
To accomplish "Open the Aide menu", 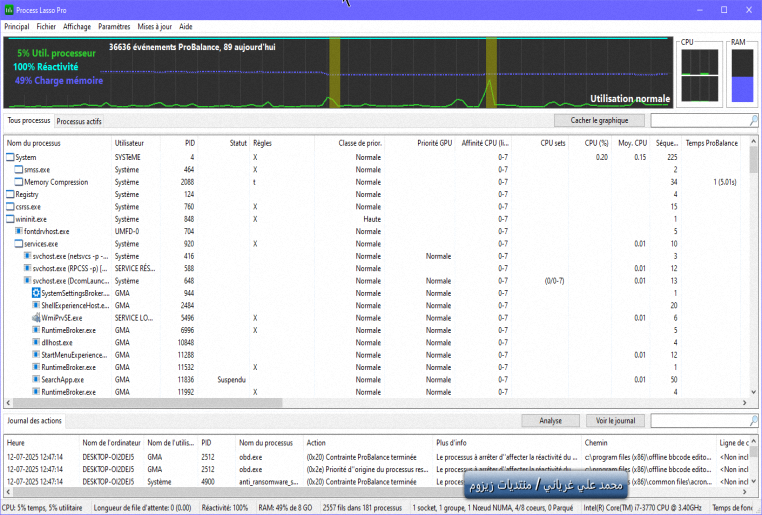I will tap(186, 27).
